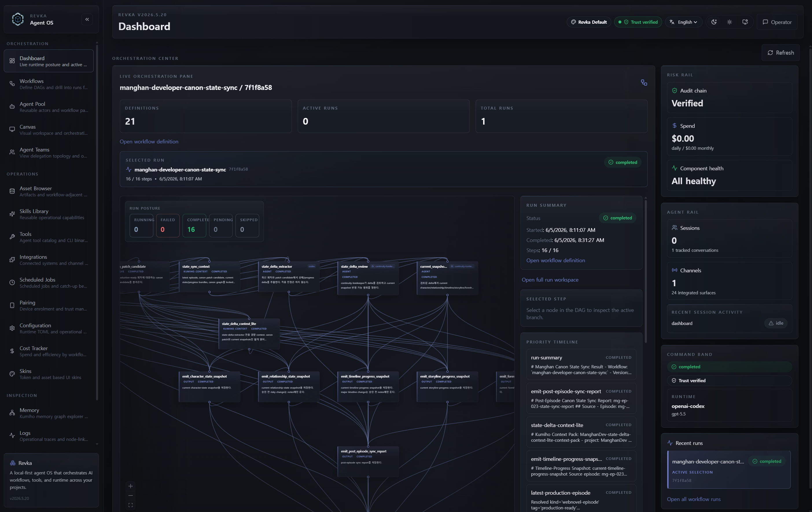
Task: Click the Integrations puzzle icon
Action: coord(12,260)
